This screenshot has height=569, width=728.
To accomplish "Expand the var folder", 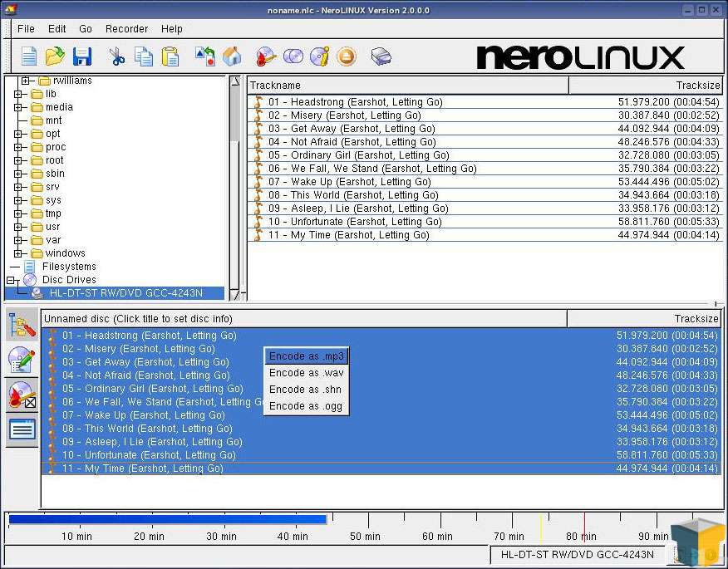I will (17, 240).
